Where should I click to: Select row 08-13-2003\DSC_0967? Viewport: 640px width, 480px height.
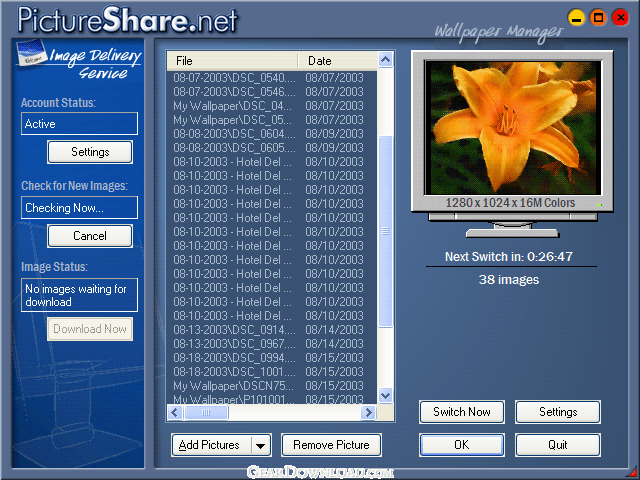[x=271, y=343]
